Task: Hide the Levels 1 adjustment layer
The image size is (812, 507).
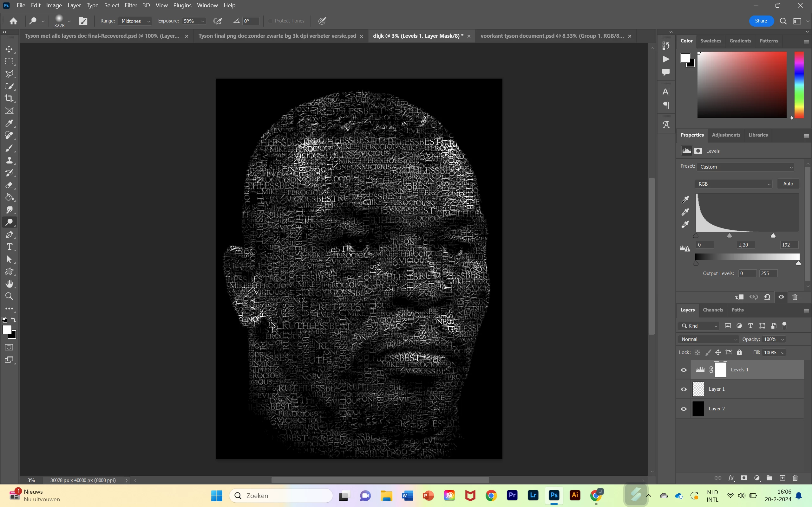Action: coord(684,370)
